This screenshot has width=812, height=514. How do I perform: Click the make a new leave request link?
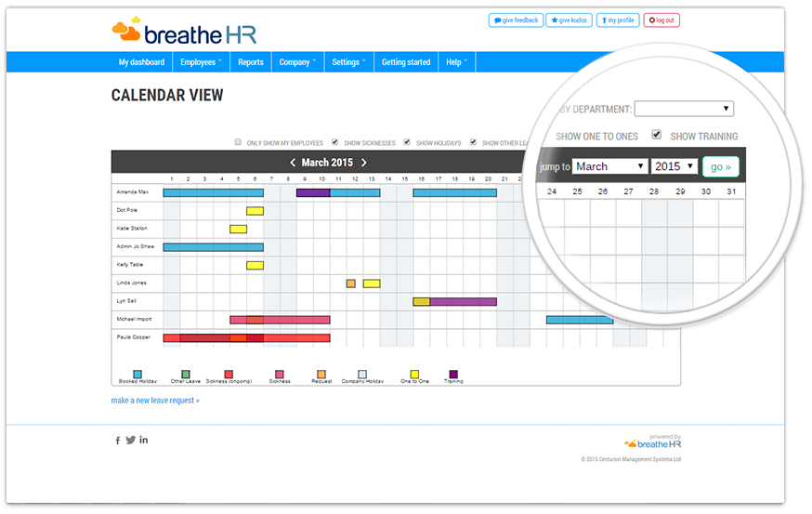click(x=155, y=401)
